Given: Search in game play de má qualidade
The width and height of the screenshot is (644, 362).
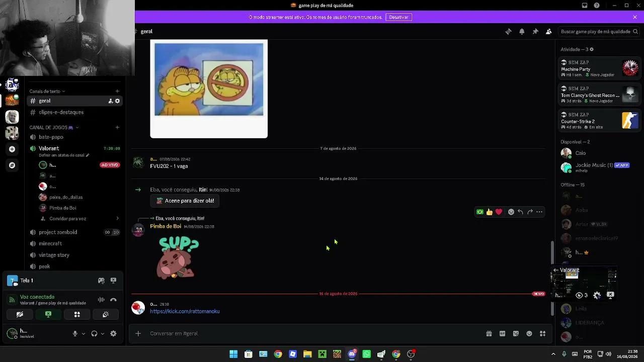Looking at the screenshot, I should click(x=599, y=31).
